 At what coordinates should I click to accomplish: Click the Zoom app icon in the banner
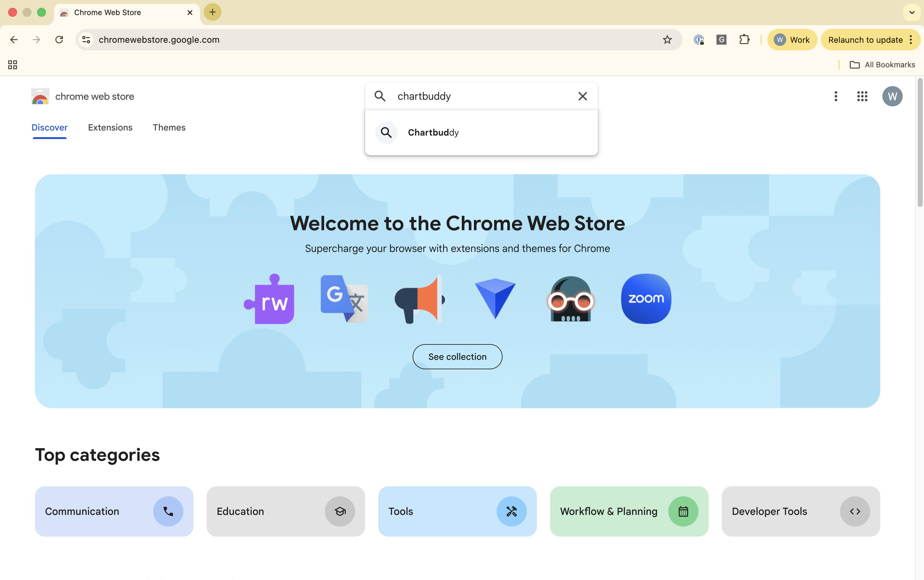point(646,298)
